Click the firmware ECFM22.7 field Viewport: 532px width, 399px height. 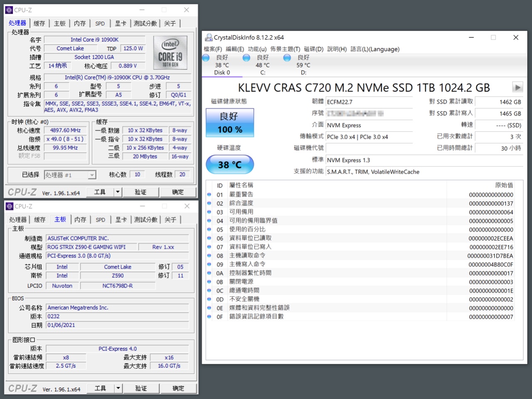[369, 102]
